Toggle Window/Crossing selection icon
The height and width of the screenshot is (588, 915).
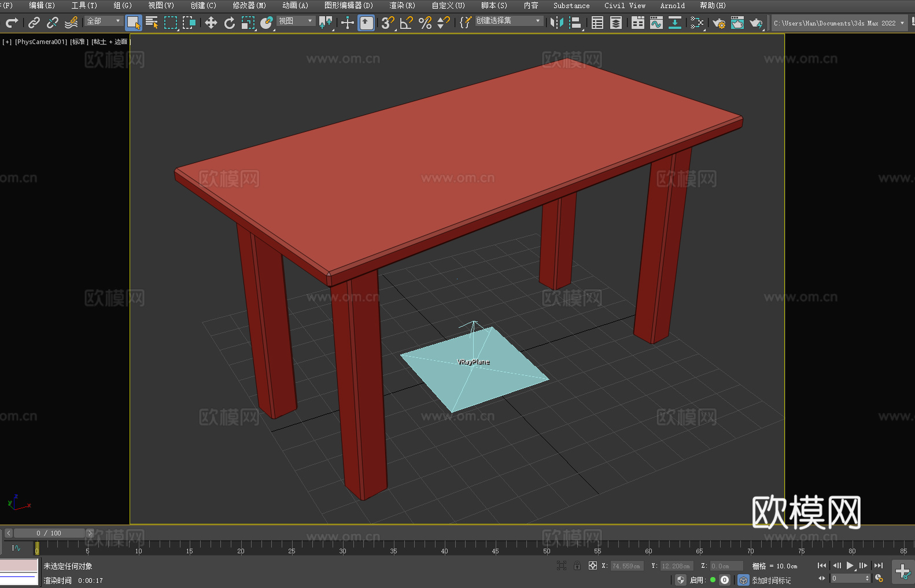[x=189, y=23]
